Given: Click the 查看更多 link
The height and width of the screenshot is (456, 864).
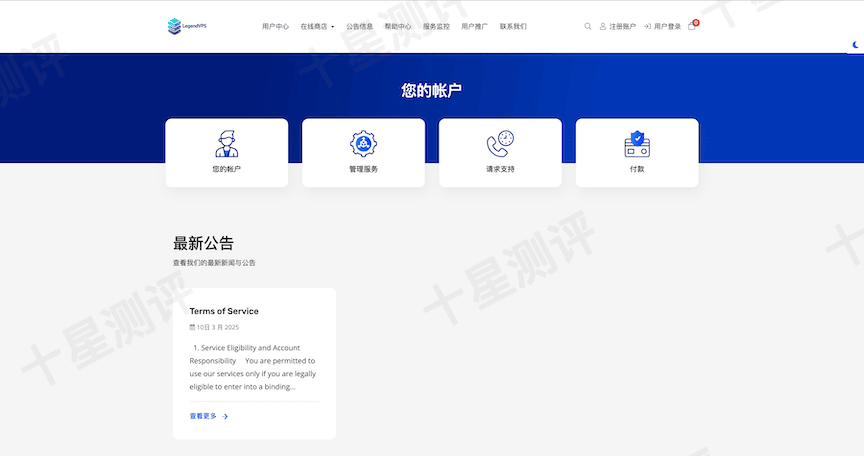Looking at the screenshot, I should click(203, 416).
